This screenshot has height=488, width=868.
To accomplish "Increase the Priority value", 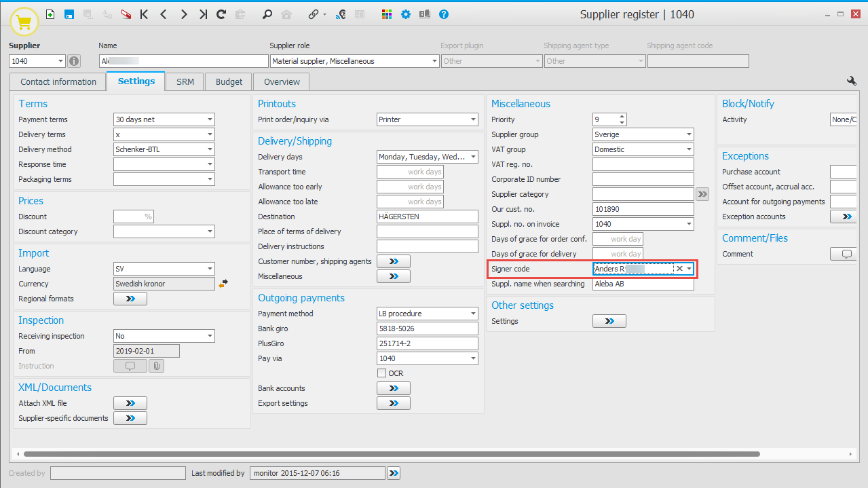I will [622, 116].
